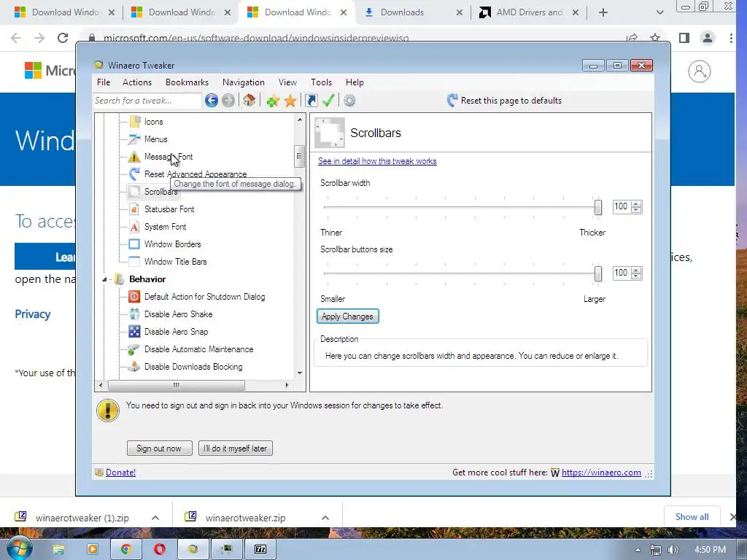Open Default Action for Shutdown Dialog
The width and height of the screenshot is (747, 560).
click(x=204, y=297)
